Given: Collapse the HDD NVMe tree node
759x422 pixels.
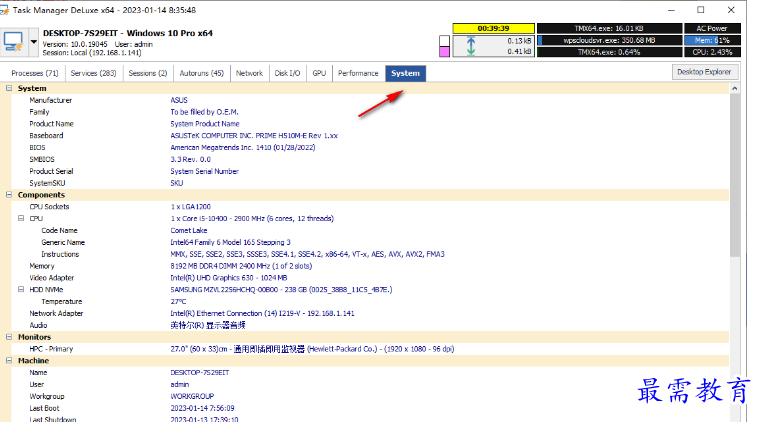Looking at the screenshot, I should pos(21,289).
